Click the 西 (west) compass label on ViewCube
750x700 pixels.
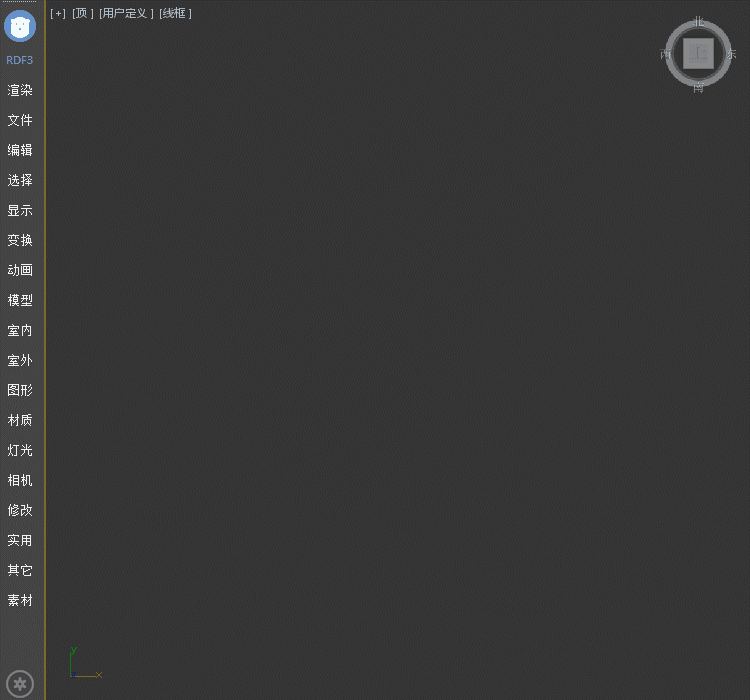point(666,54)
